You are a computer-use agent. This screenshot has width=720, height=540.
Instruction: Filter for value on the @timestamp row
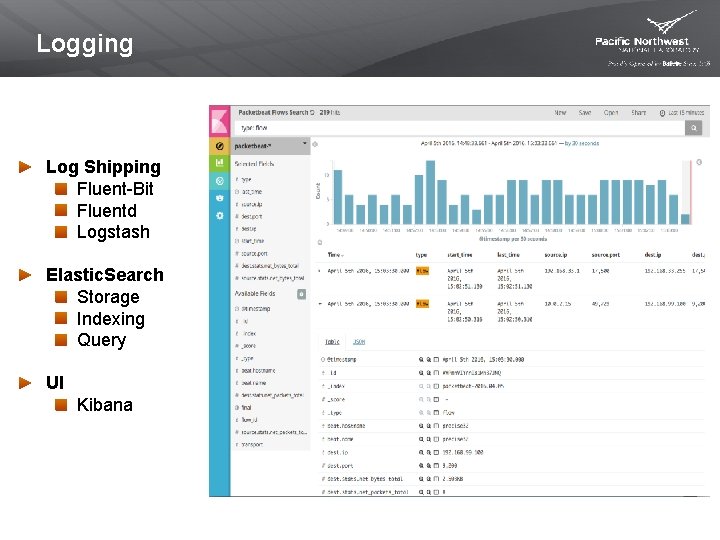[421, 360]
